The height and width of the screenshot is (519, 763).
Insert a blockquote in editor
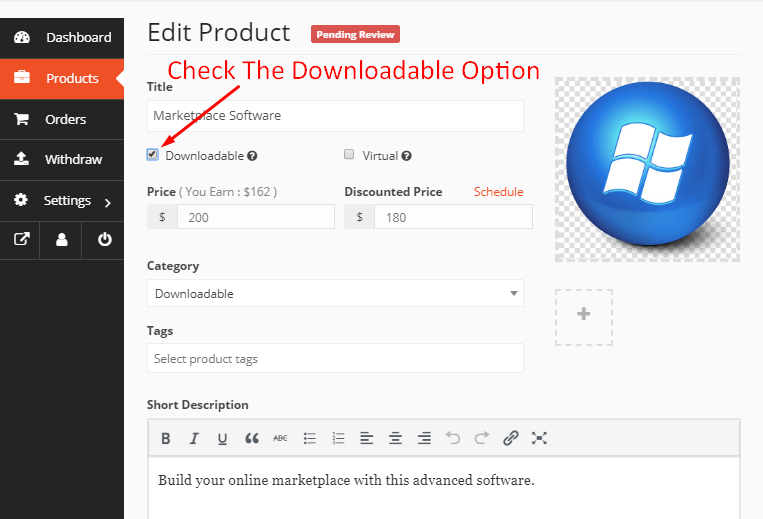252,438
